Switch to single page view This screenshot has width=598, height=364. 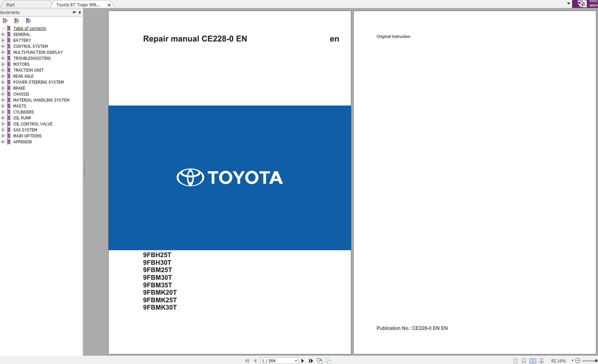515,361
